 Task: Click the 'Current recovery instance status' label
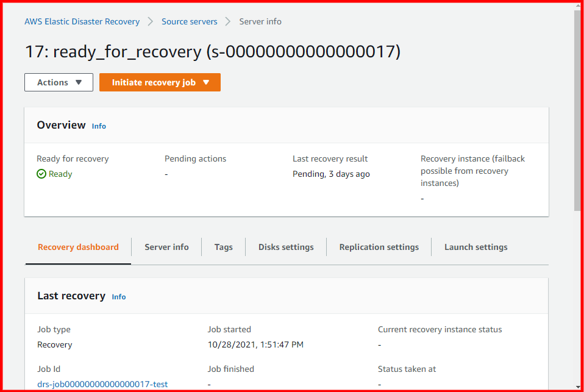(x=440, y=329)
